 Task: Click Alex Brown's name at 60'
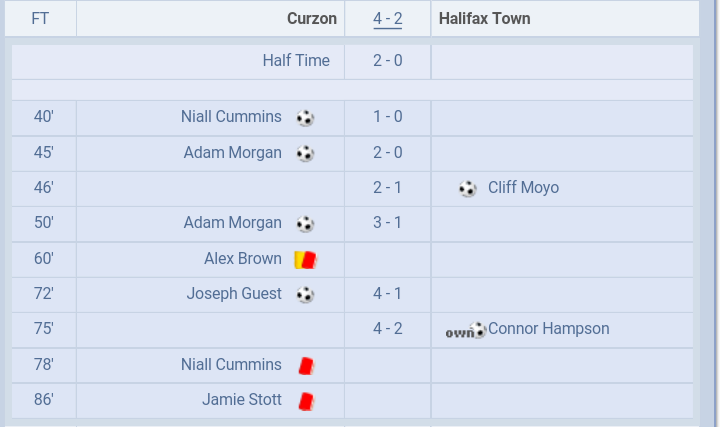tap(243, 258)
